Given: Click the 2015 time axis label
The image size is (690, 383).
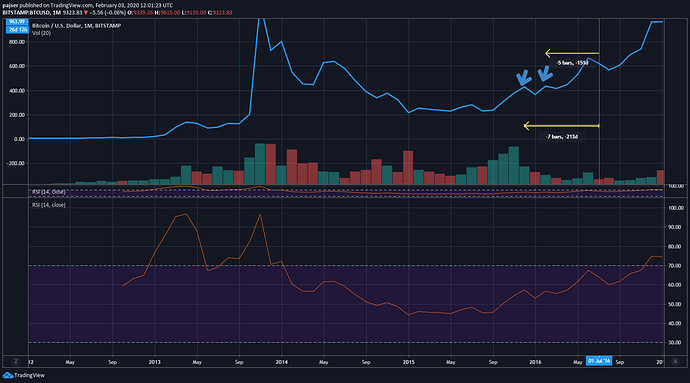Looking at the screenshot, I should point(409,362).
